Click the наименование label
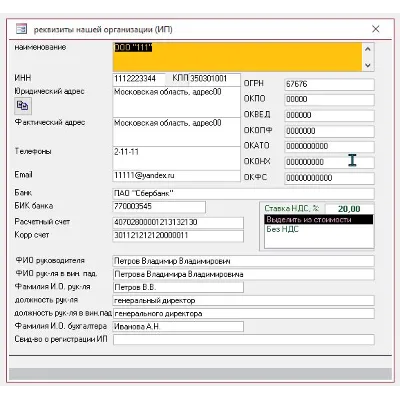The width and height of the screenshot is (400, 400). point(40,47)
